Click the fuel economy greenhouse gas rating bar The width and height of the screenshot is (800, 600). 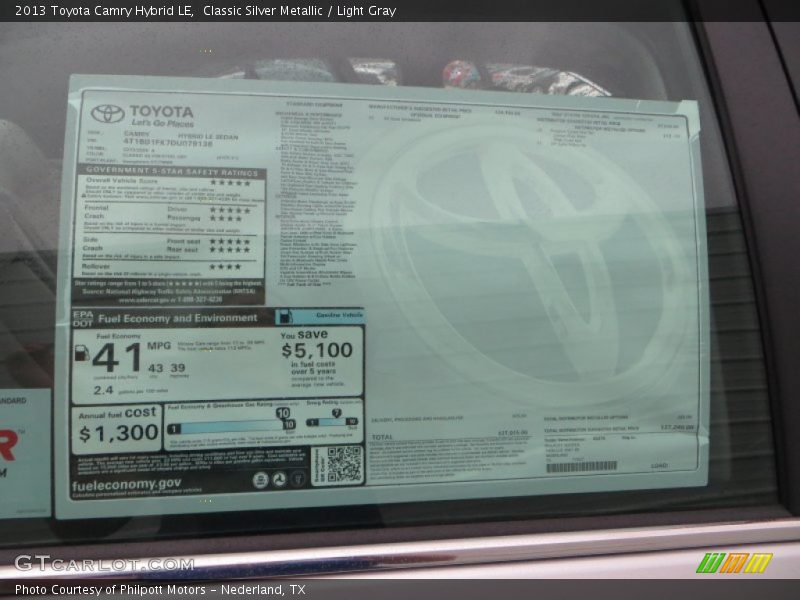231,428
